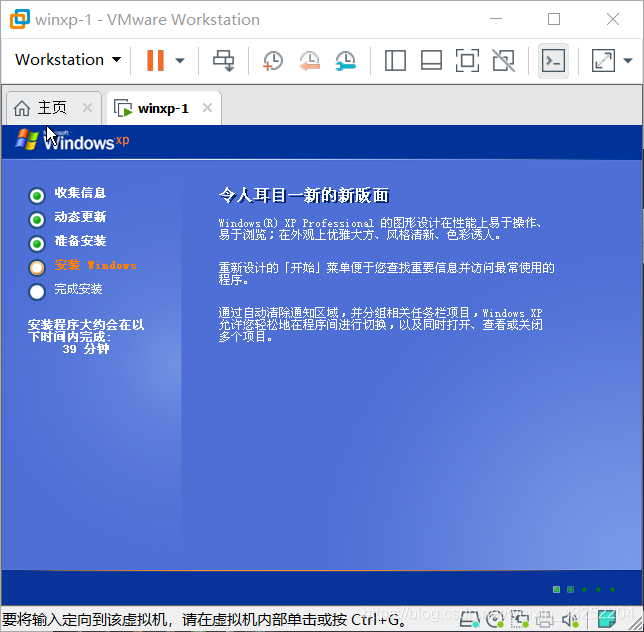Open the message log note icon

607,619
